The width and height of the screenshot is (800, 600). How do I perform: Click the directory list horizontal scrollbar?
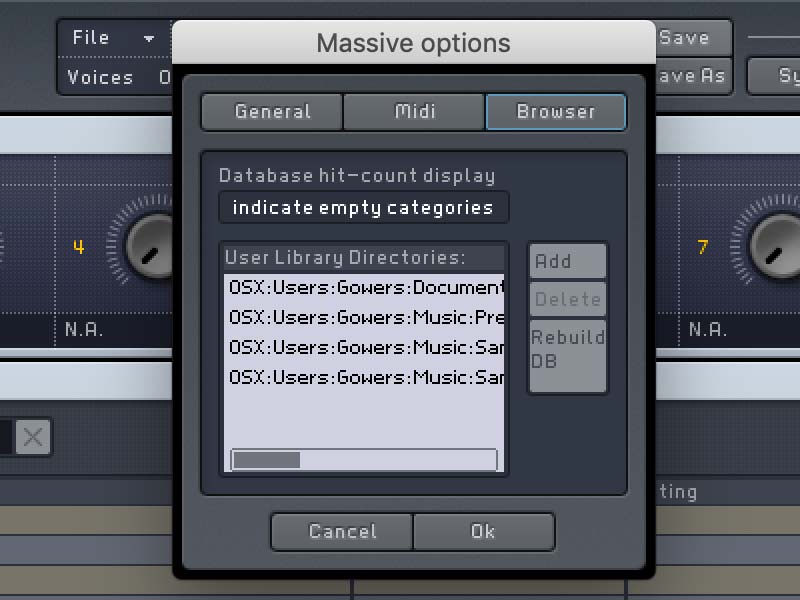click(x=364, y=460)
